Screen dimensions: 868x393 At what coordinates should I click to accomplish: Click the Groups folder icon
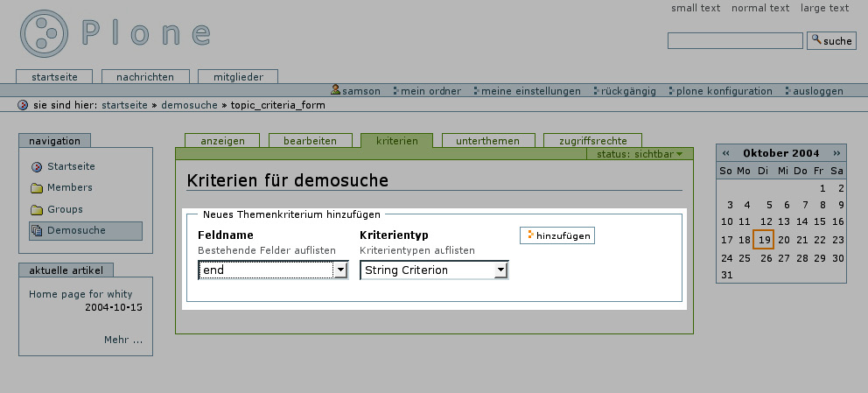pyautogui.click(x=37, y=210)
